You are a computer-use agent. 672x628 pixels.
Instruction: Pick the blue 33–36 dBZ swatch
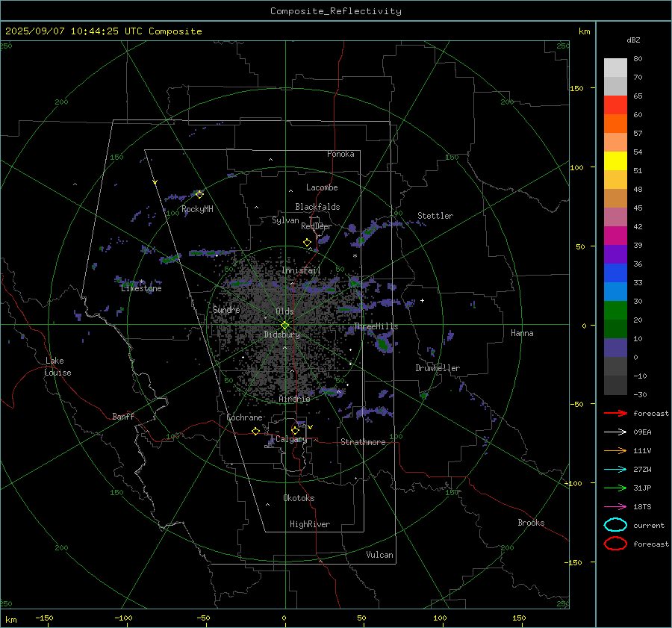[x=615, y=273]
